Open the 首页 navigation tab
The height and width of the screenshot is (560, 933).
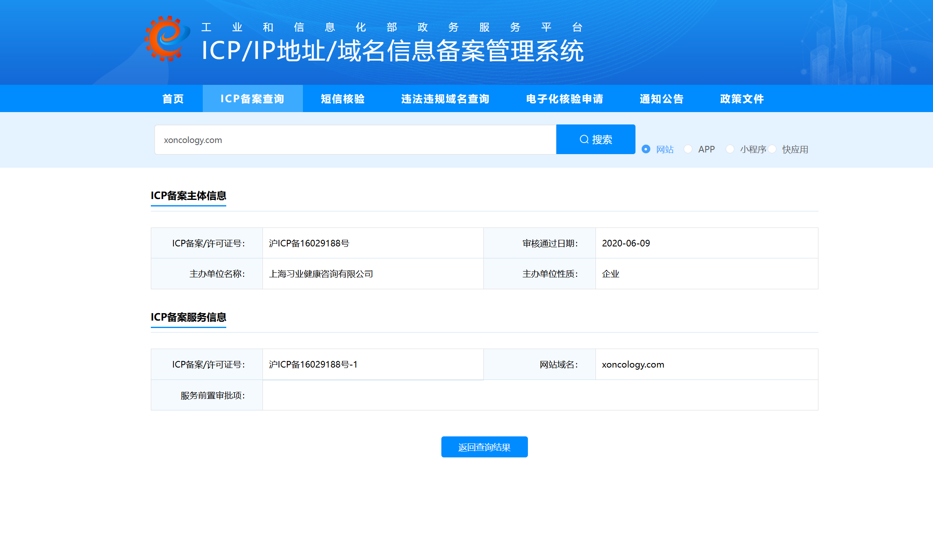173,99
